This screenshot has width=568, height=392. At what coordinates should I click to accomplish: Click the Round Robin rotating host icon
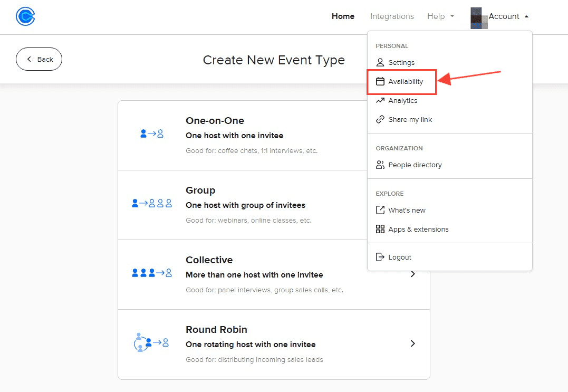[x=151, y=343]
